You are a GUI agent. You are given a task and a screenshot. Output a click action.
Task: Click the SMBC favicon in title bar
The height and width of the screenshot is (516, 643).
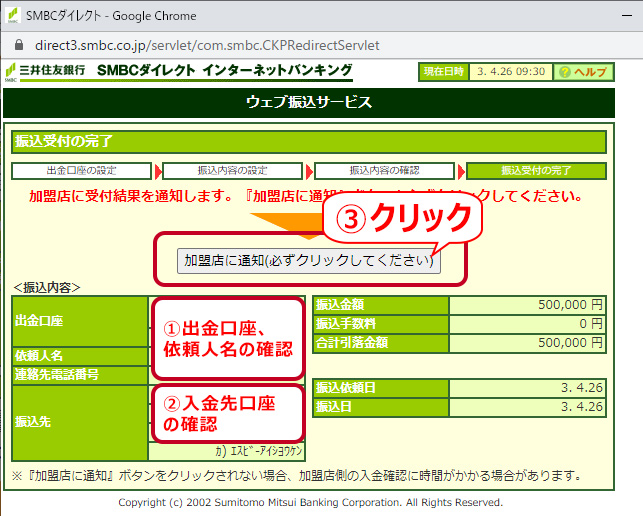13,16
